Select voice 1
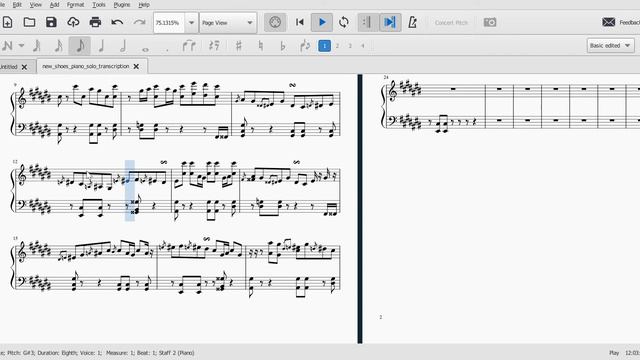Viewport: 640px width, 360px height. pyautogui.click(x=324, y=46)
